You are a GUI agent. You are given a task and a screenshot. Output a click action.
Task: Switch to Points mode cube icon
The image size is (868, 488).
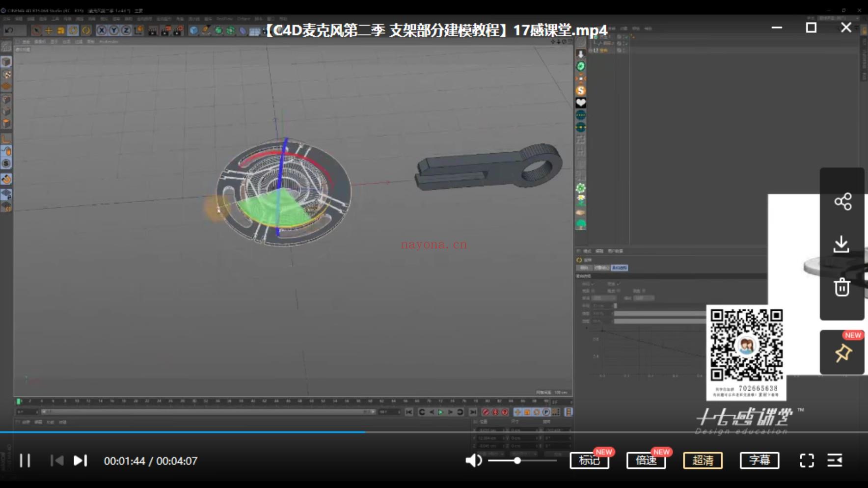6,99
